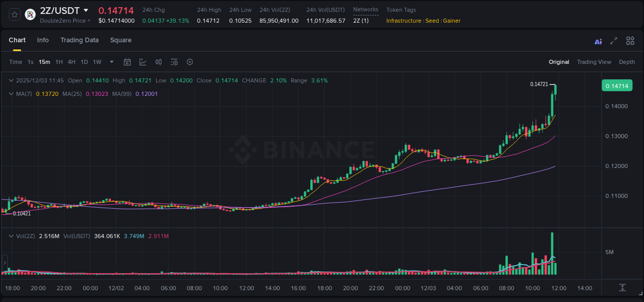This screenshot has height=302, width=644.
Task: Select the 1D timeframe
Action: click(84, 62)
